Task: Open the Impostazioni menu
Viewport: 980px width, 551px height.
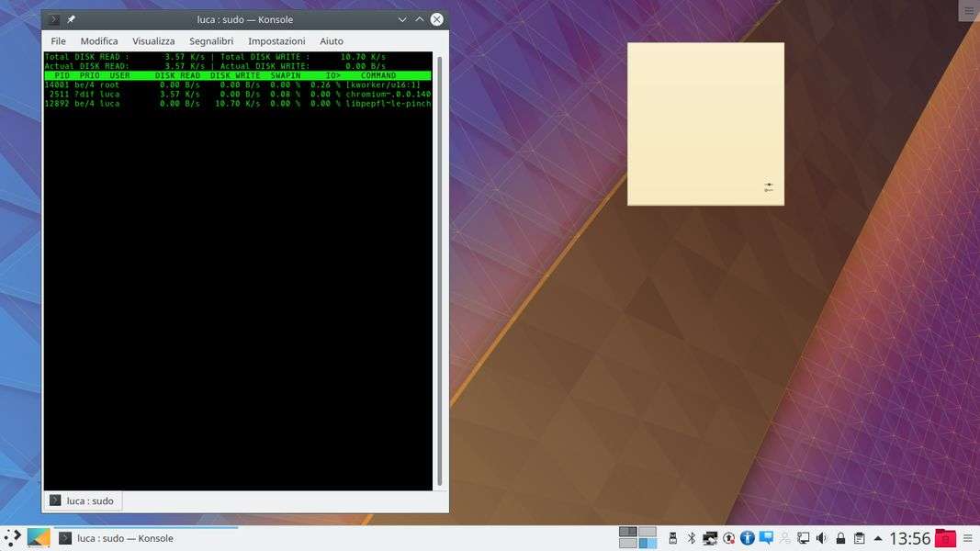Action: 276,41
